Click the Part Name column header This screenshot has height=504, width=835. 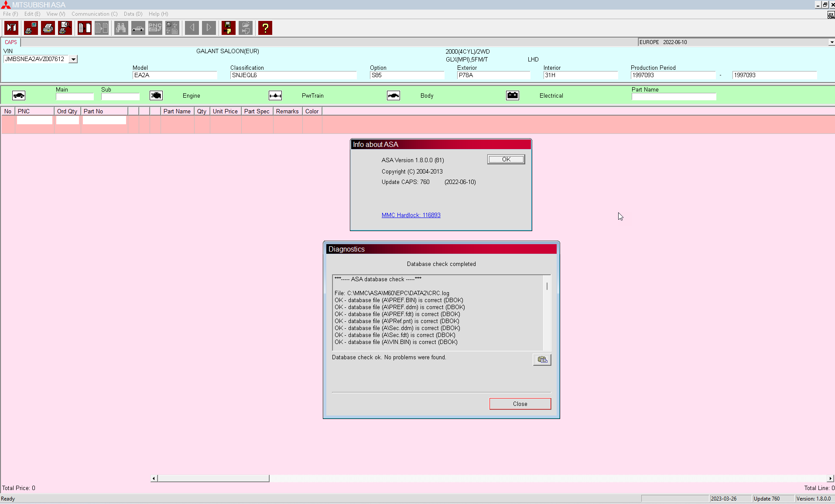177,111
